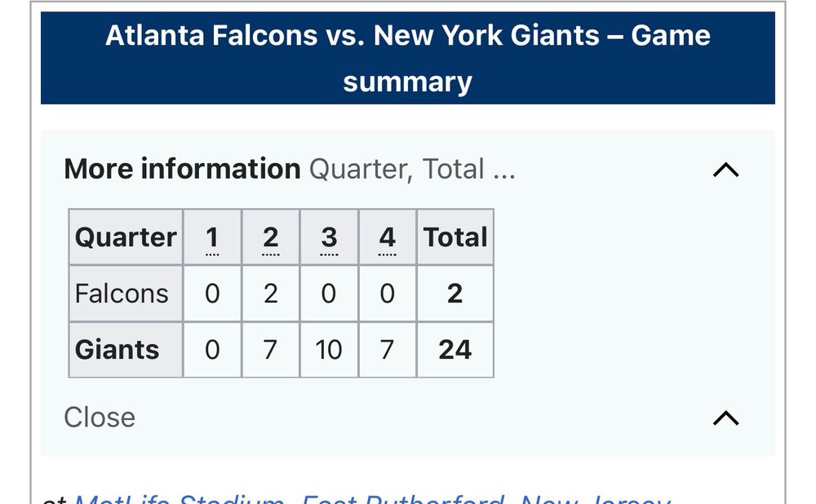Click Falcons second quarter score 2
This screenshot has width=816, height=504.
[270, 294]
